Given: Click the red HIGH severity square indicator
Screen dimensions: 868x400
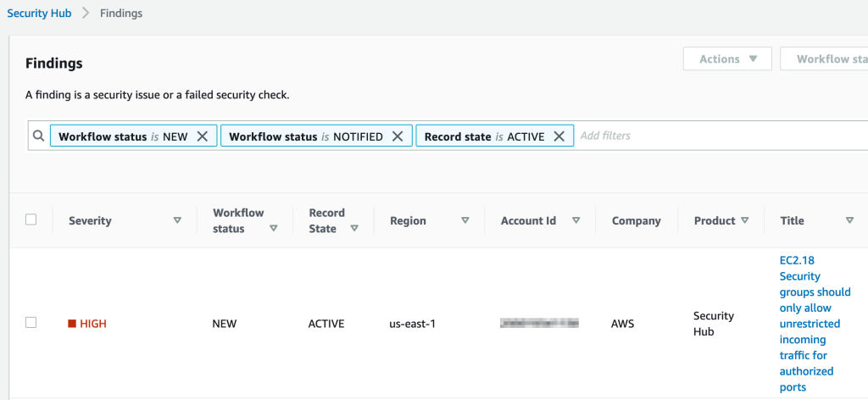Looking at the screenshot, I should coord(72,324).
